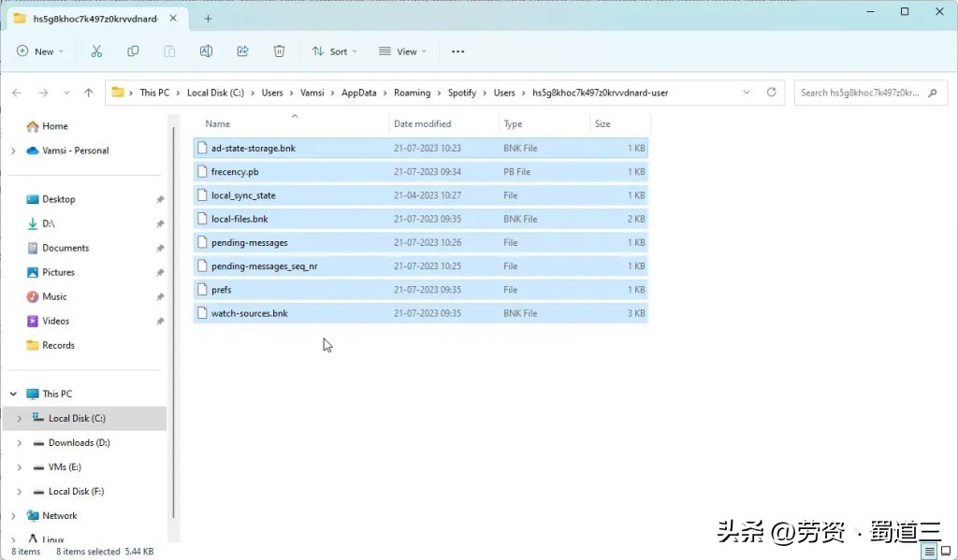The image size is (958, 560).
Task: Select the Copy icon on the toolbar
Action: [133, 51]
